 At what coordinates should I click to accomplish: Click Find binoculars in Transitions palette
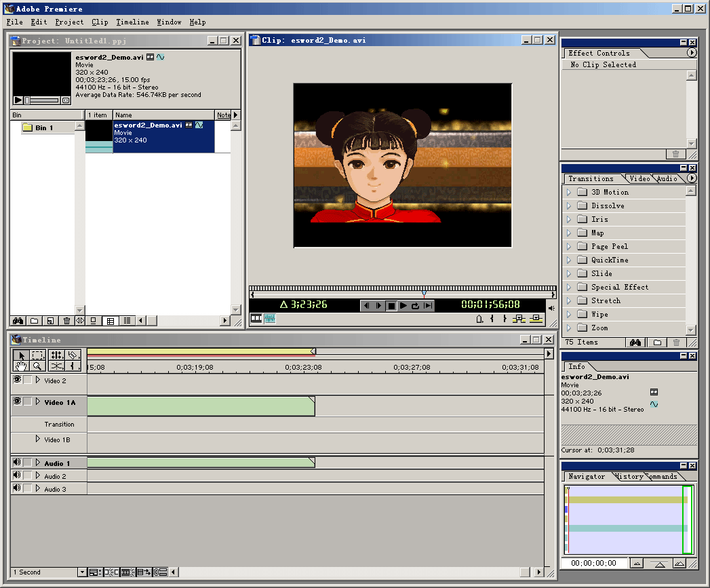tap(635, 342)
